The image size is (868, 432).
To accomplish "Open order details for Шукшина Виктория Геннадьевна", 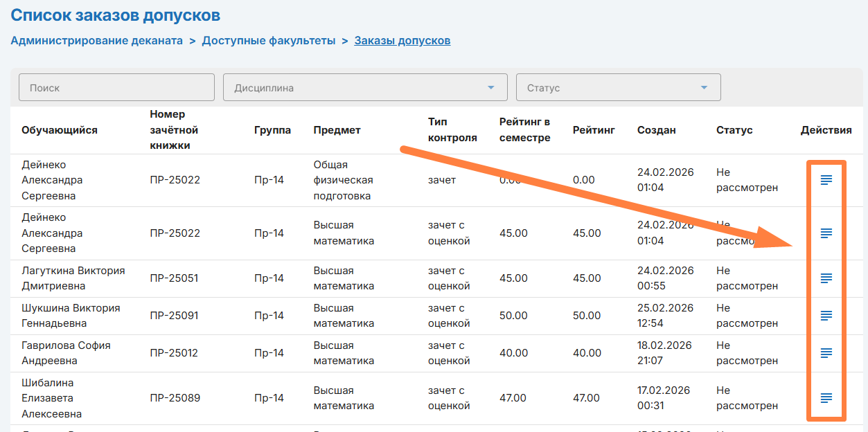I will (x=826, y=316).
